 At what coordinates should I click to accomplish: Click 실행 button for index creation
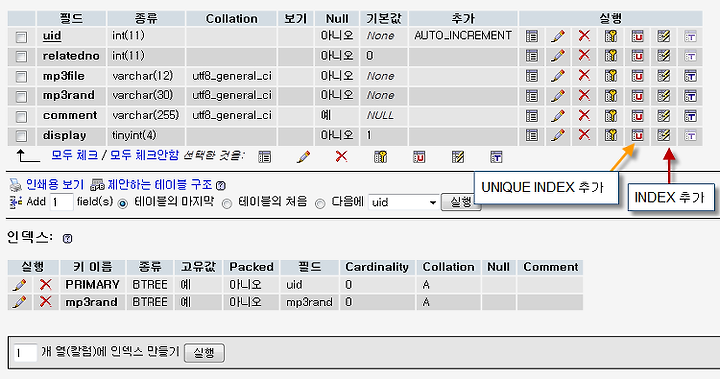(x=204, y=353)
